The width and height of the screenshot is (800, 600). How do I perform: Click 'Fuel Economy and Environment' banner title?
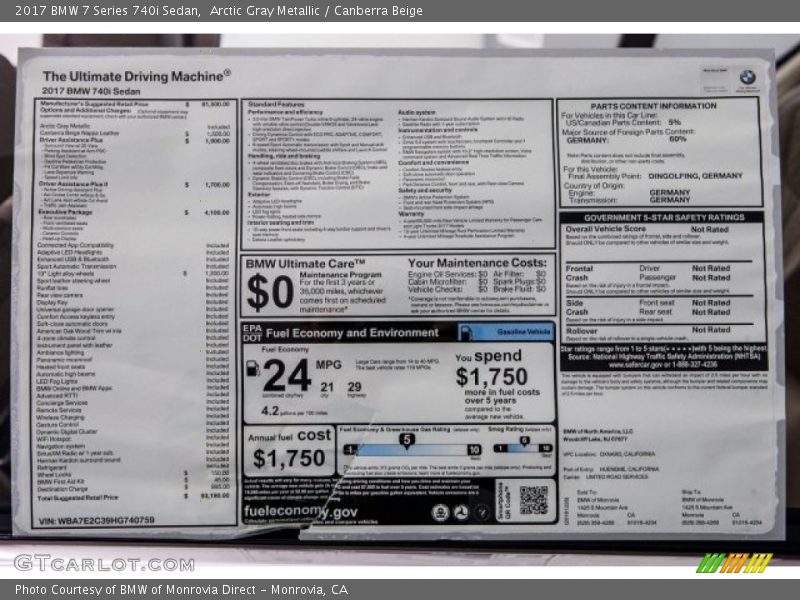(352, 333)
